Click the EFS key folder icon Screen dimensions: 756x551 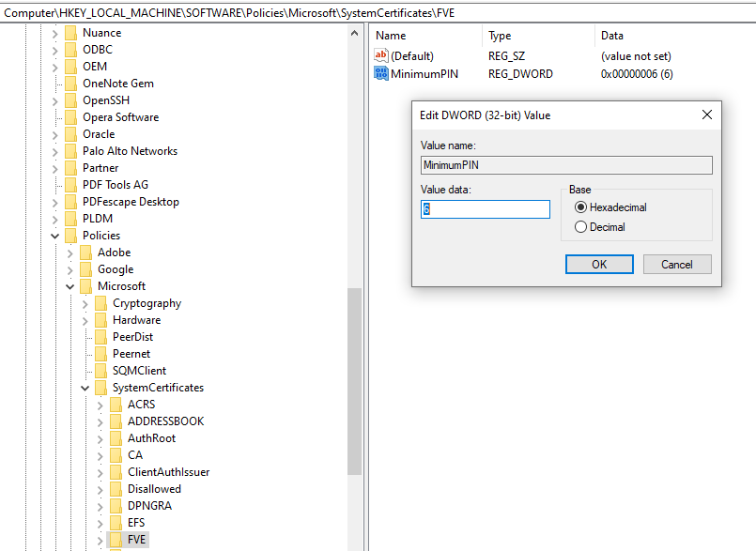pos(116,522)
